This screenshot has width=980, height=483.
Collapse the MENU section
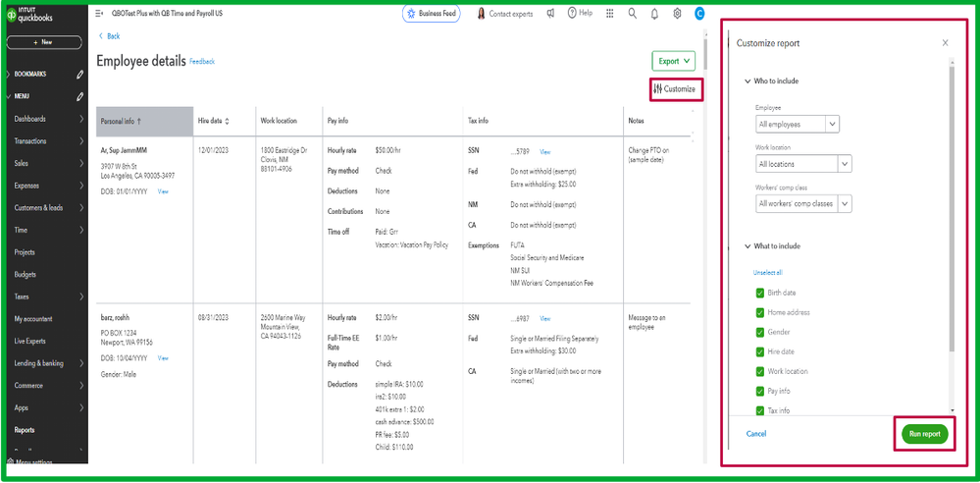[8, 97]
